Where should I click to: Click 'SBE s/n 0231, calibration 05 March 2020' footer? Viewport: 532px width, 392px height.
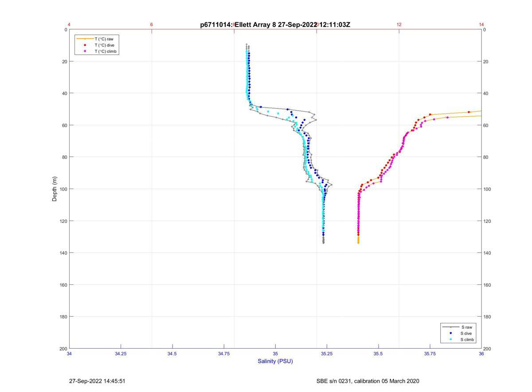pyautogui.click(x=368, y=381)
